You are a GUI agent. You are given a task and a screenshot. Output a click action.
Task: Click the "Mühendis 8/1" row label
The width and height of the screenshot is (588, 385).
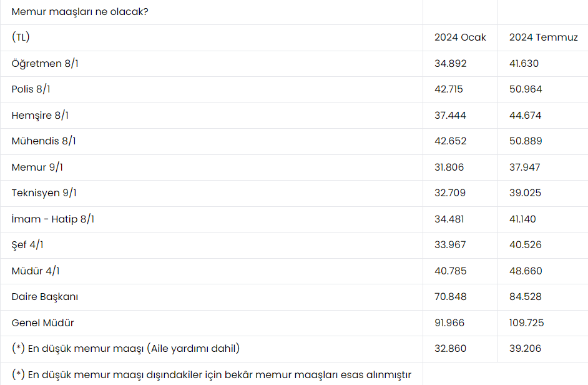click(44, 141)
